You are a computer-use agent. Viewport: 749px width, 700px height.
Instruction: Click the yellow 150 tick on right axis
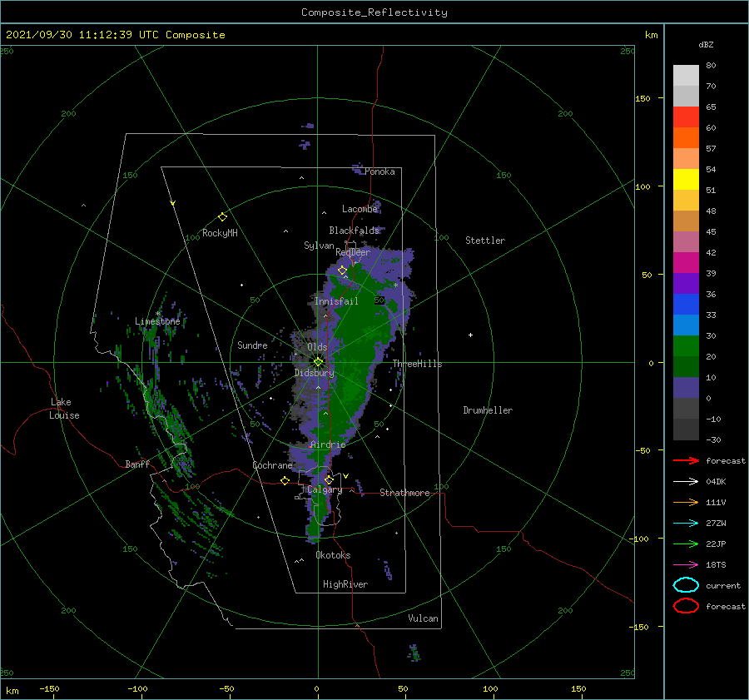[642, 98]
